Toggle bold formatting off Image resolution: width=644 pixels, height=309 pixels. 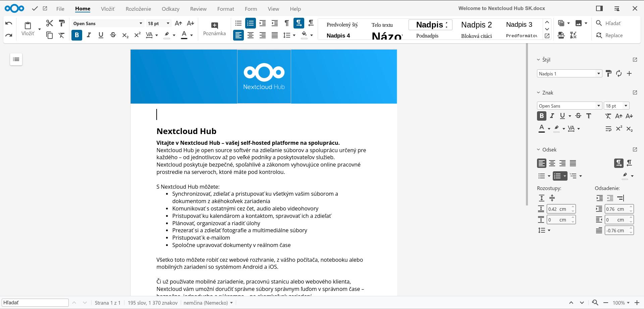(x=76, y=35)
